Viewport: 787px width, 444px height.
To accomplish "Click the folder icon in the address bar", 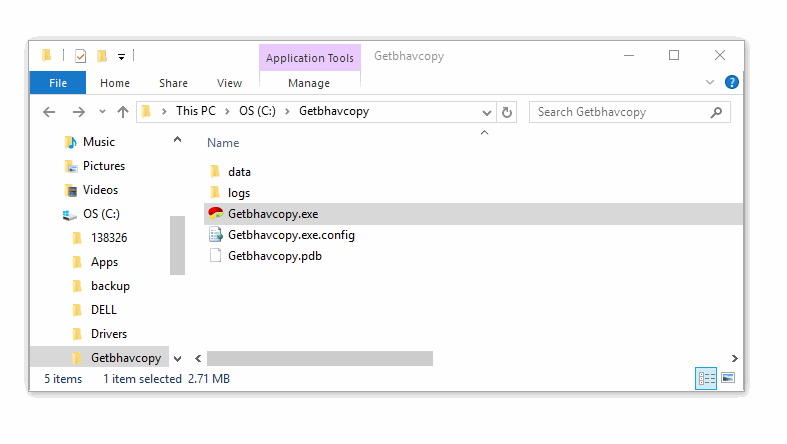I will pos(147,111).
